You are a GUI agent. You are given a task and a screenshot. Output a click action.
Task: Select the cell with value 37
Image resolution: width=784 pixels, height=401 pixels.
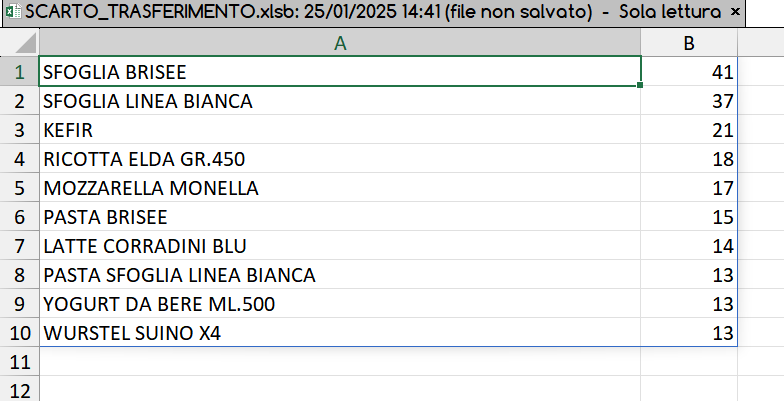coord(689,101)
